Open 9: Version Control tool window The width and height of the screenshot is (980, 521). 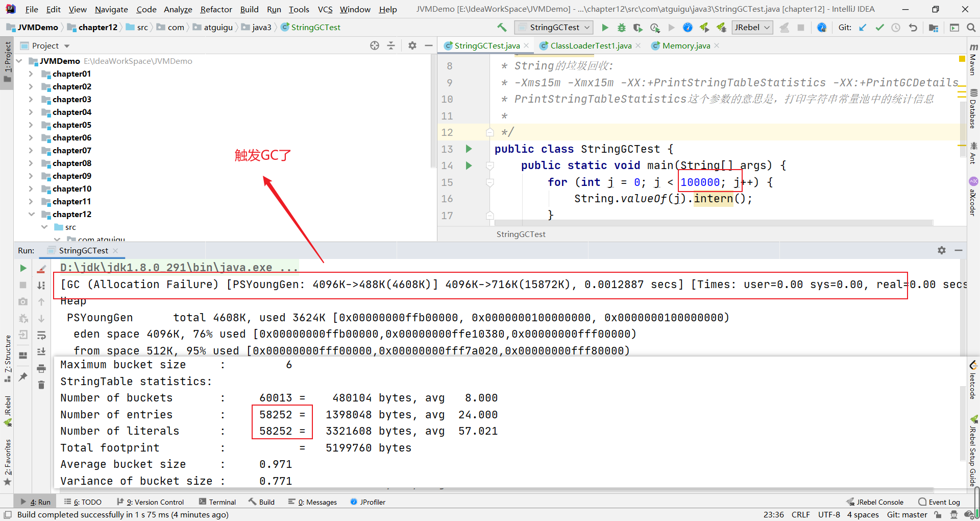[150, 502]
